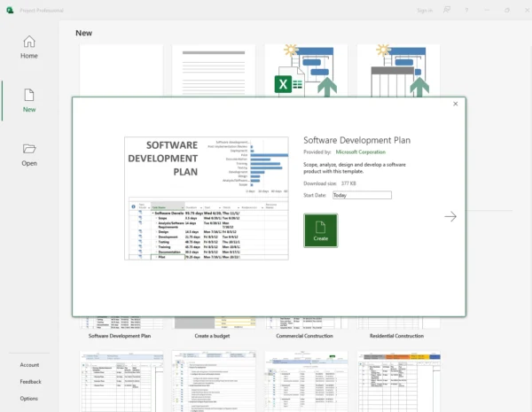Viewport: 532px width, 412px height.
Task: Select the Residential Construction template
Action: point(398,336)
